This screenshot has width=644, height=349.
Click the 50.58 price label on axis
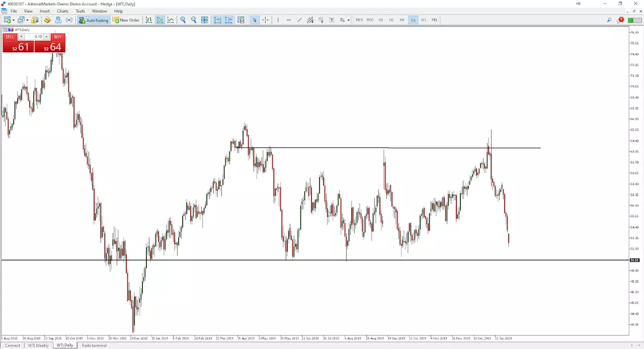click(635, 260)
